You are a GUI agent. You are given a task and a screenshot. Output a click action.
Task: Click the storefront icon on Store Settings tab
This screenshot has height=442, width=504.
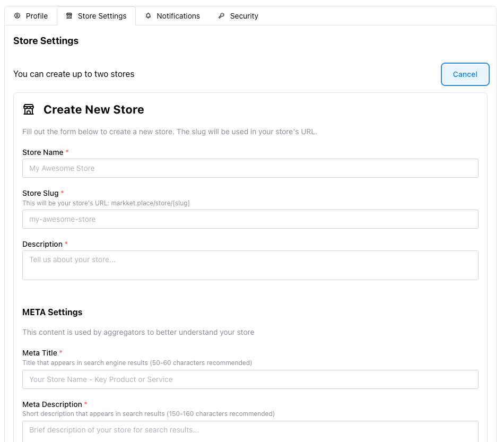click(x=69, y=16)
